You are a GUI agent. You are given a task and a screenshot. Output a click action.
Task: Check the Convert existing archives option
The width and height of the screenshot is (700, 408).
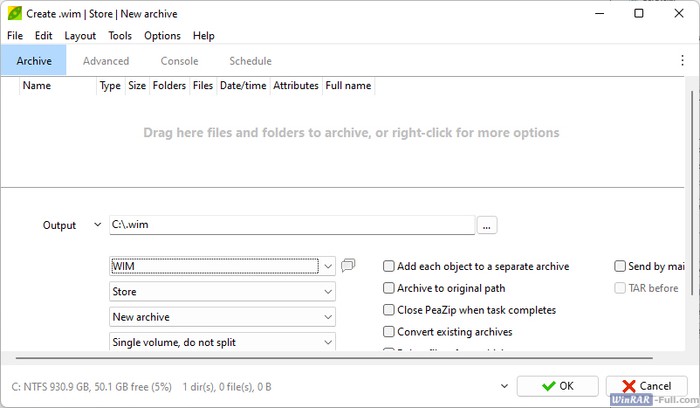[x=390, y=332]
